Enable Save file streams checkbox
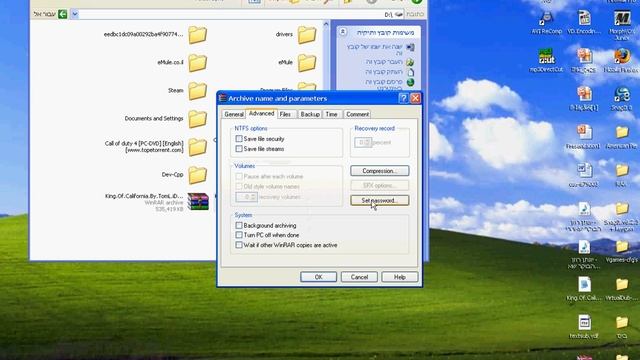Viewport: 640px width, 360px height. click(x=239, y=149)
